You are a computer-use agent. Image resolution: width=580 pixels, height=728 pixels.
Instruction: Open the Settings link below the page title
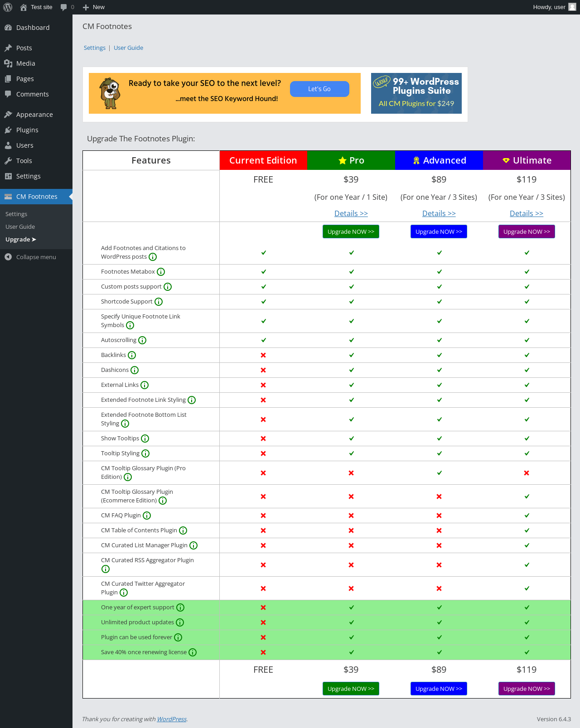[x=95, y=48]
